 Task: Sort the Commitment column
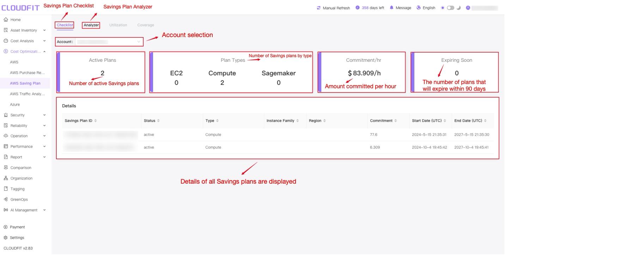(396, 121)
